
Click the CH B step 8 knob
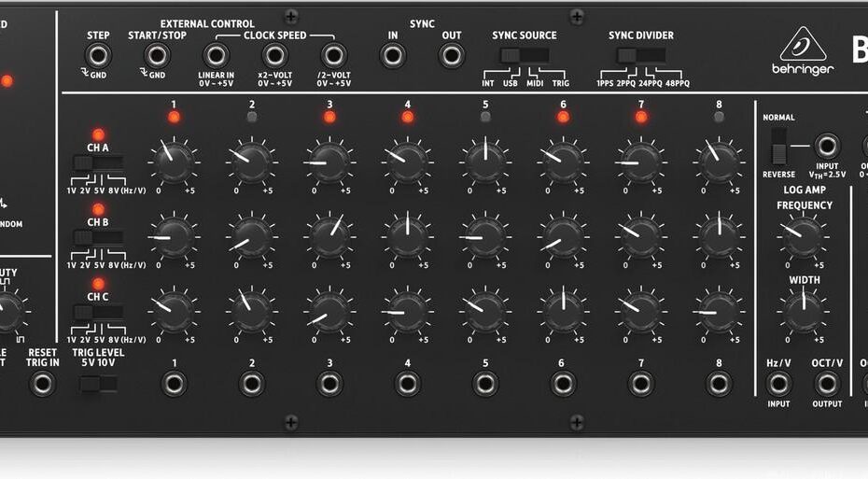tap(719, 237)
